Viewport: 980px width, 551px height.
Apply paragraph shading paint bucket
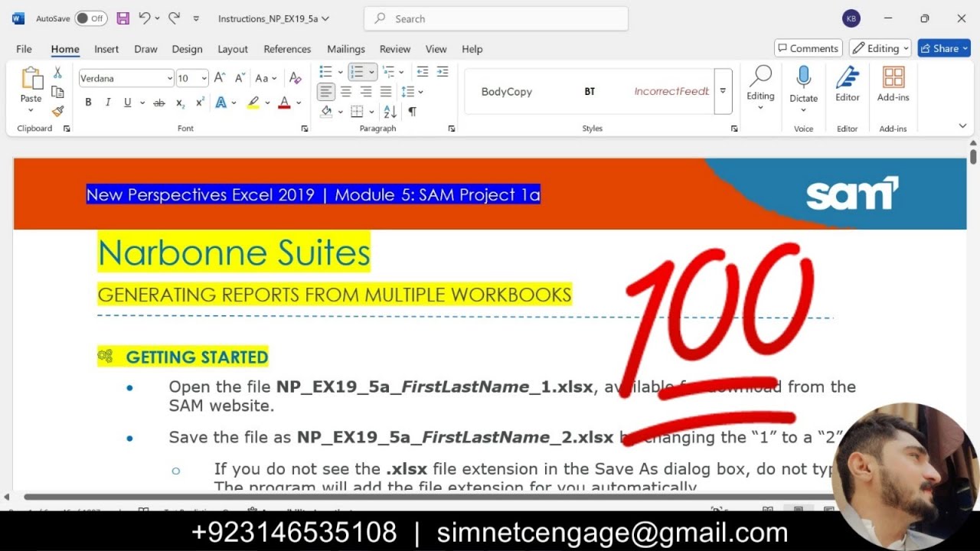pyautogui.click(x=326, y=112)
